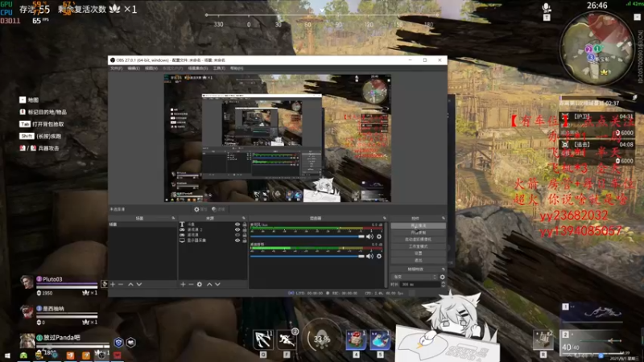Click the 启动虚拟摄像机 virtual camera button
Screen dimensions: 644x362
pos(418,239)
